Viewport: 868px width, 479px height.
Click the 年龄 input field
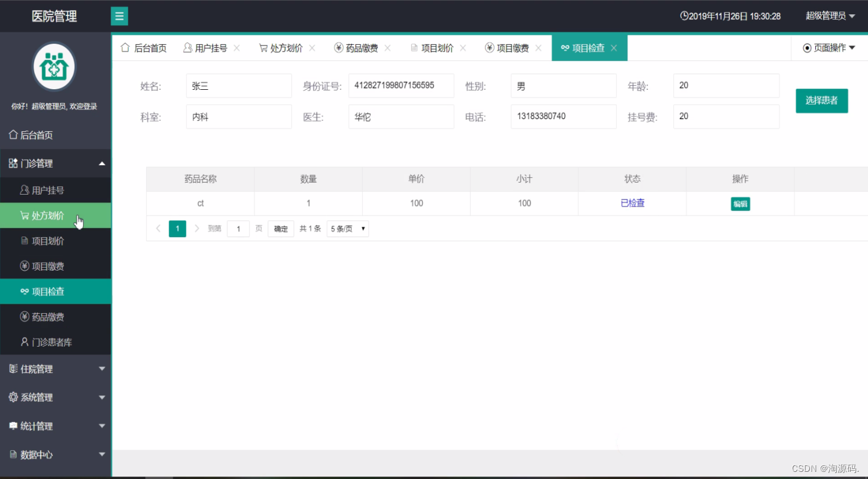726,86
